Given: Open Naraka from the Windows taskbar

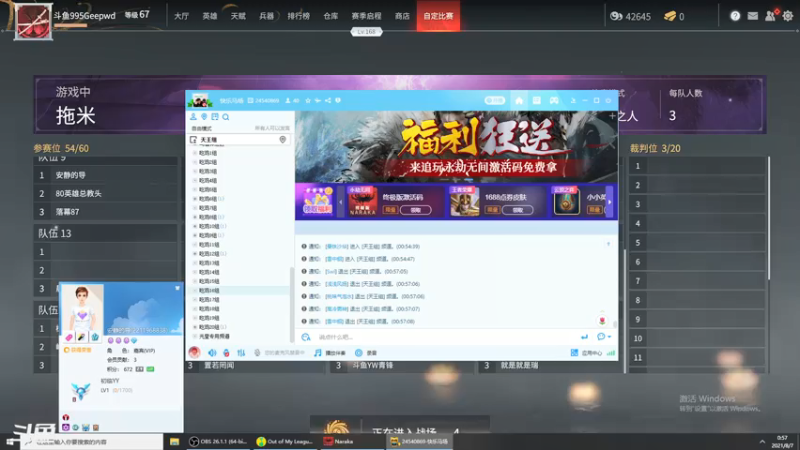Looking at the screenshot, I should pos(351,441).
